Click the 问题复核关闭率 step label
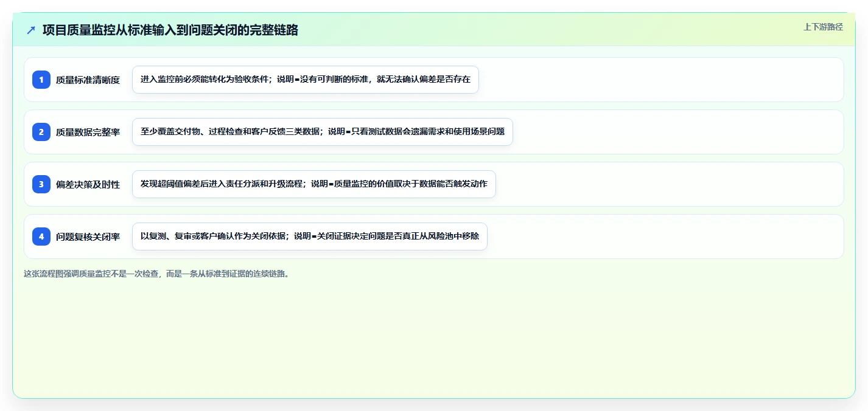The image size is (868, 411). tap(88, 237)
